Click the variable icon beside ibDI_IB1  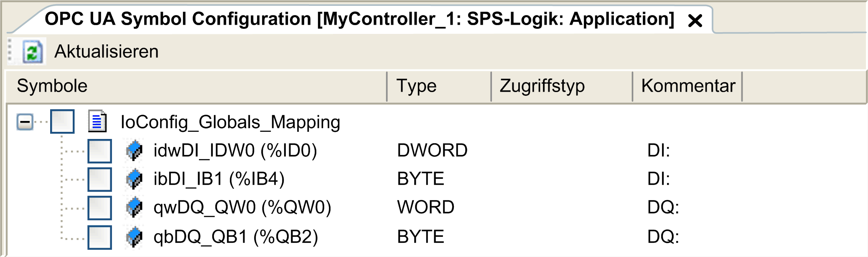pyautogui.click(x=135, y=179)
